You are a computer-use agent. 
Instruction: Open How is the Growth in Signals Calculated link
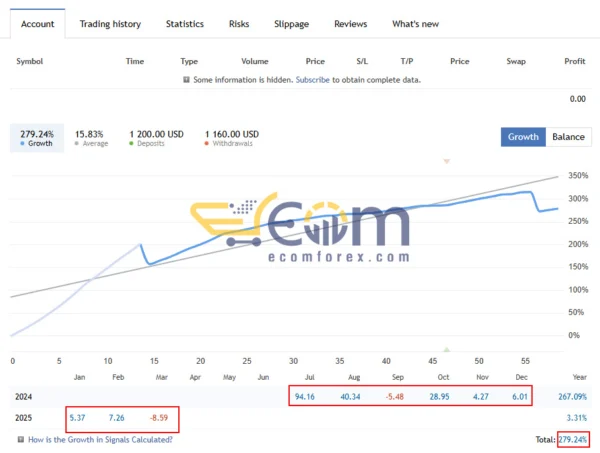coord(100,440)
